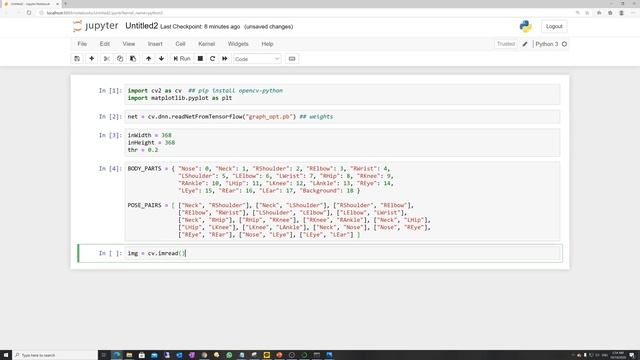640x360 pixels.
Task: Open the Insert menu
Action: click(155, 44)
